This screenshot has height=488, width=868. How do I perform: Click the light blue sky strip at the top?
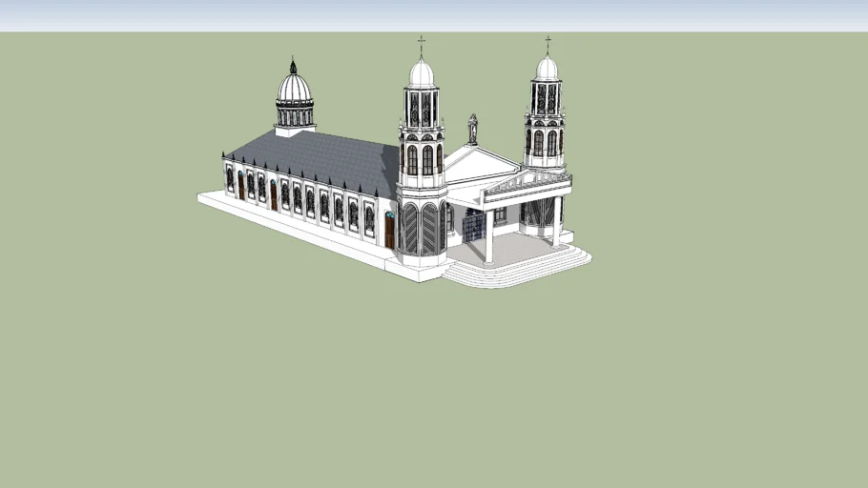point(434,15)
